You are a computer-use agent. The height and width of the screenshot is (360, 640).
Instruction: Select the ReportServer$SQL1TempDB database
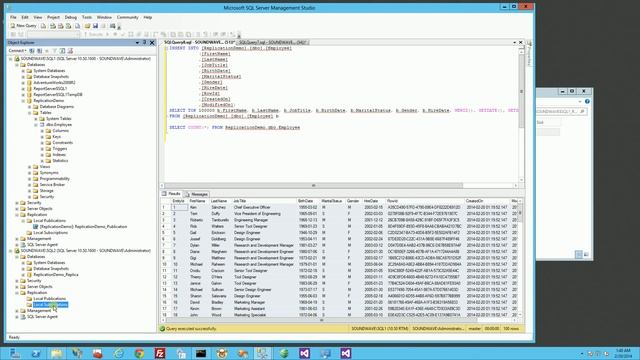pos(58,95)
